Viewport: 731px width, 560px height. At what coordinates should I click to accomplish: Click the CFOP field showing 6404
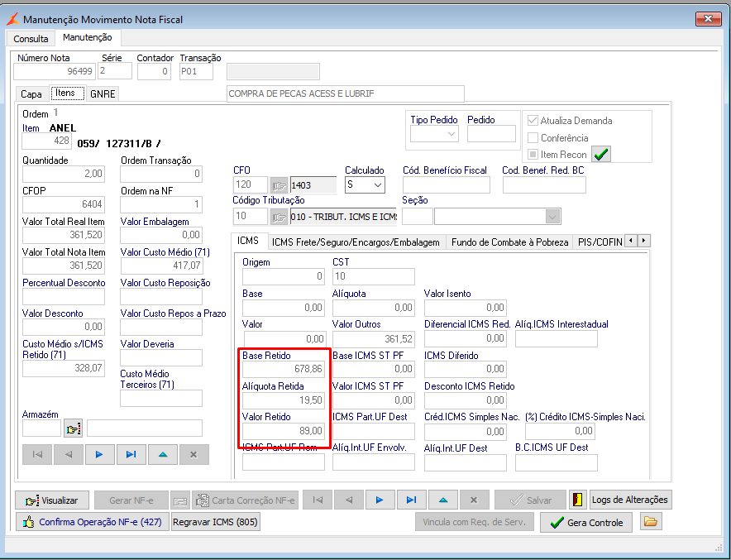point(64,204)
